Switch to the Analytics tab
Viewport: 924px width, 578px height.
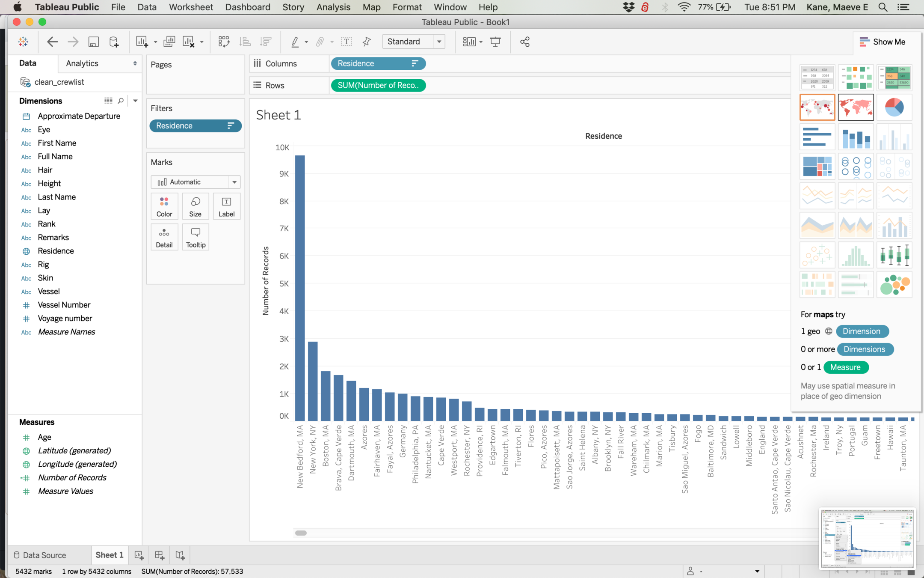(82, 63)
